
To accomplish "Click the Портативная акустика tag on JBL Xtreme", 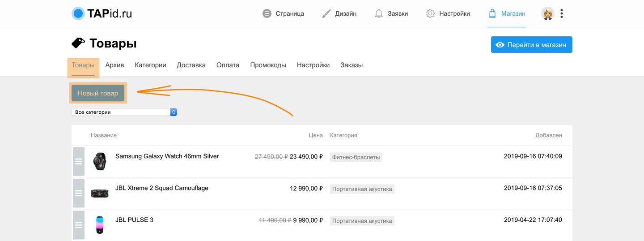I will pos(362,189).
